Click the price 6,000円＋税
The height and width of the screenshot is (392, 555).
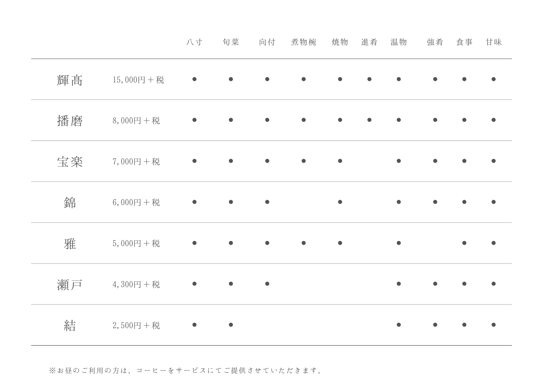point(136,202)
